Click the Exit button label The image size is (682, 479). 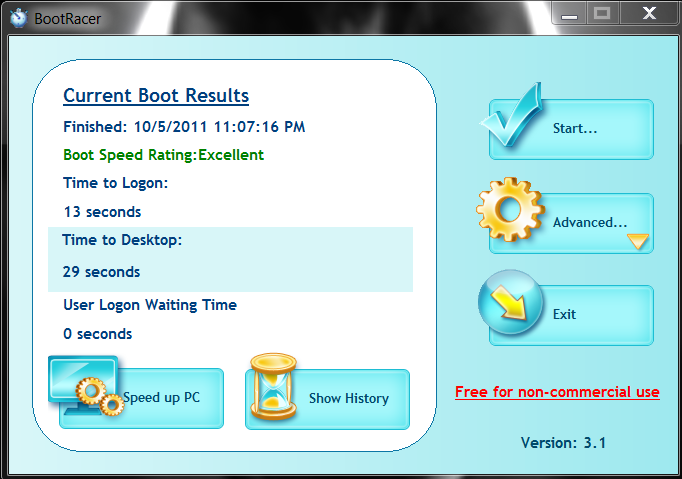564,314
